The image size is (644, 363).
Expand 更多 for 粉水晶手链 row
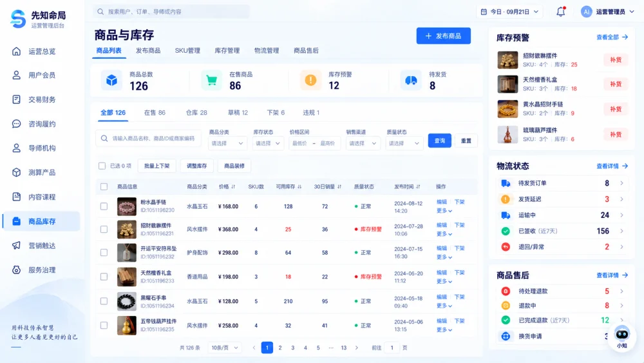coord(444,211)
